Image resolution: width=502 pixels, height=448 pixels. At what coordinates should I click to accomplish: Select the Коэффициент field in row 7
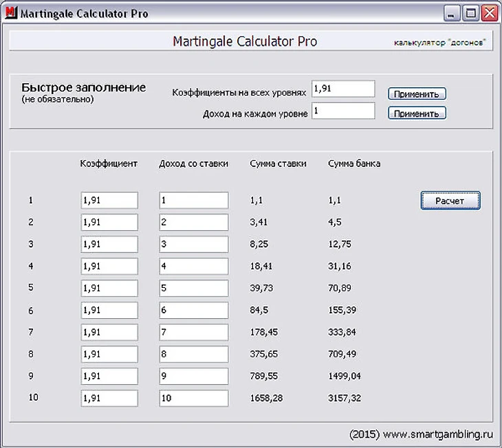click(109, 332)
